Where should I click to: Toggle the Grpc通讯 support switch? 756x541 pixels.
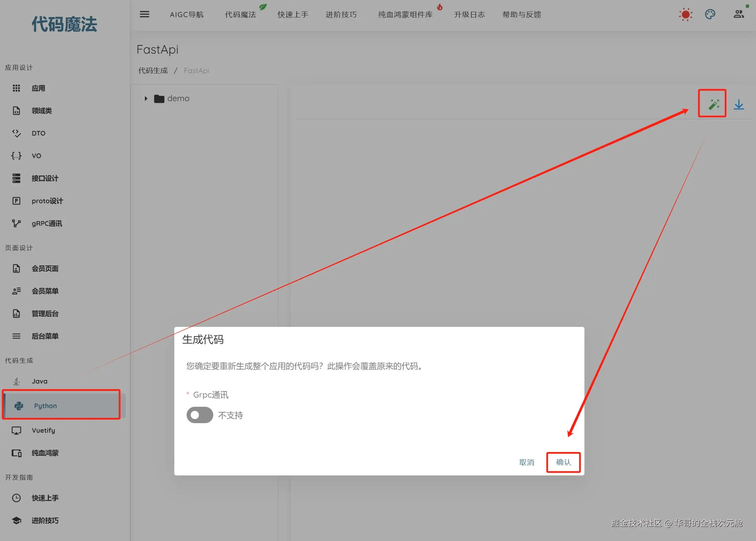click(200, 415)
